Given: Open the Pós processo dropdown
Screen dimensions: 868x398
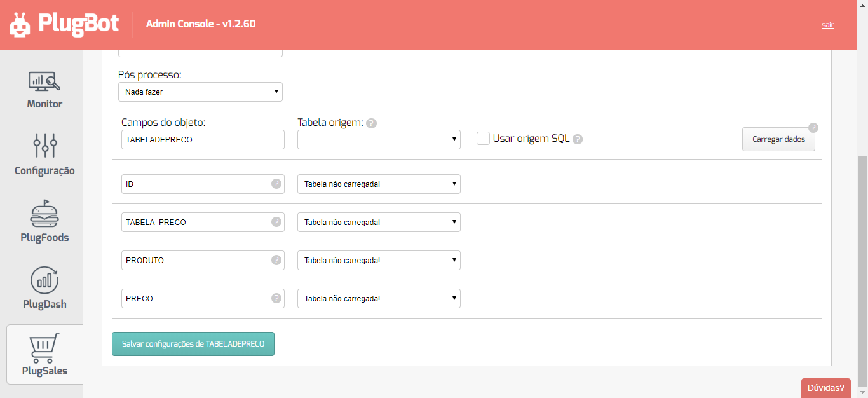Looking at the screenshot, I should click(x=200, y=92).
